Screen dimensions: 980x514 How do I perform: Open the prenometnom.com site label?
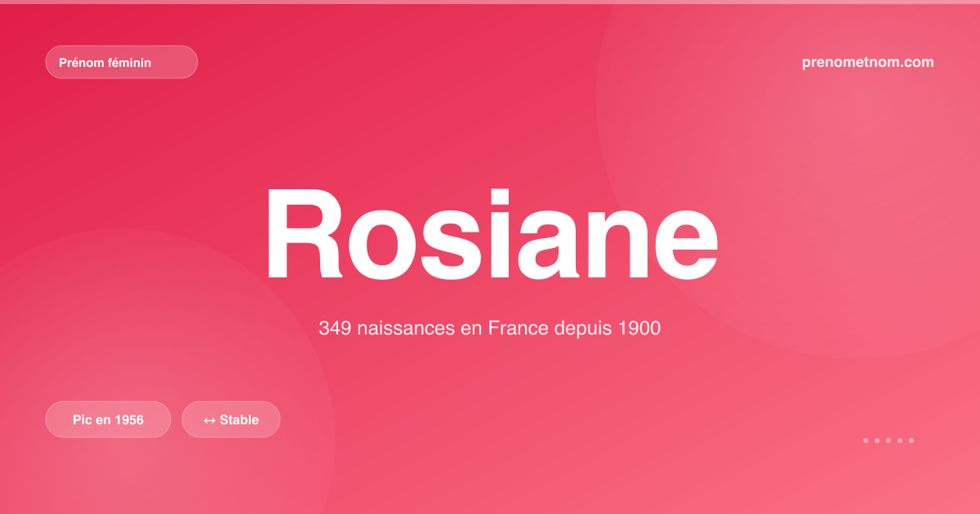point(868,62)
